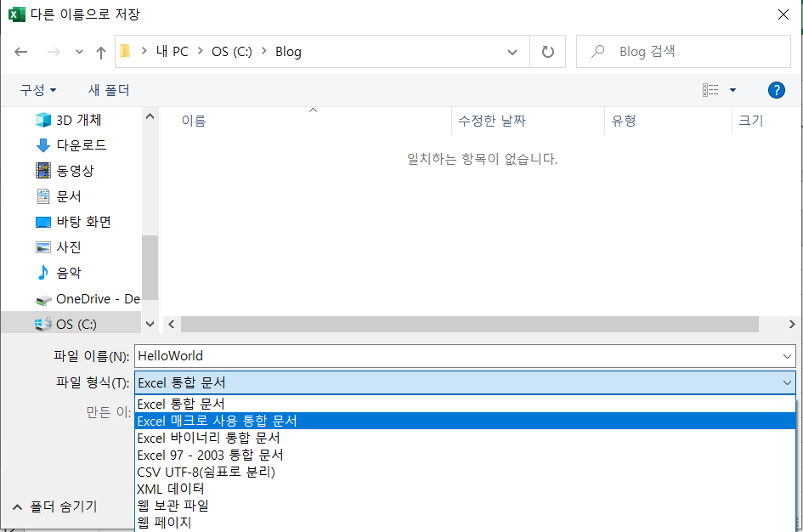Click the magnifier search icon
The height and width of the screenshot is (532, 803).
(597, 51)
